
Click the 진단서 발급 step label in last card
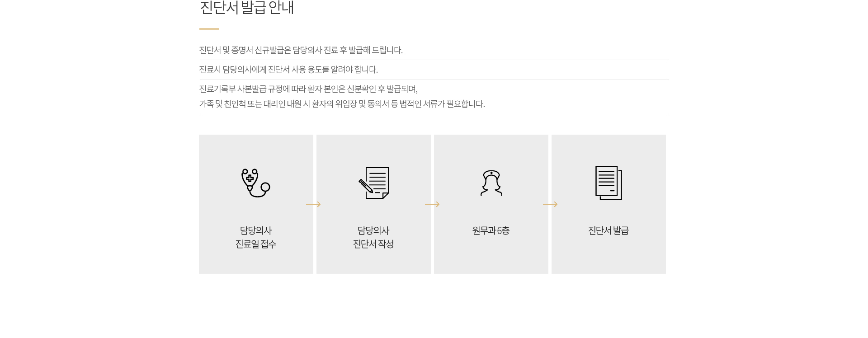609,230
